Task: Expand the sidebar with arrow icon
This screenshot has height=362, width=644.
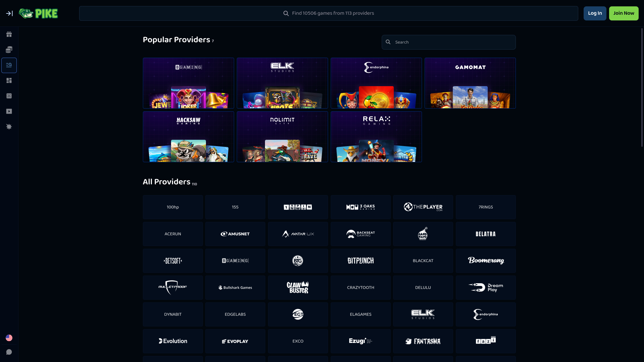Action: coord(9,13)
